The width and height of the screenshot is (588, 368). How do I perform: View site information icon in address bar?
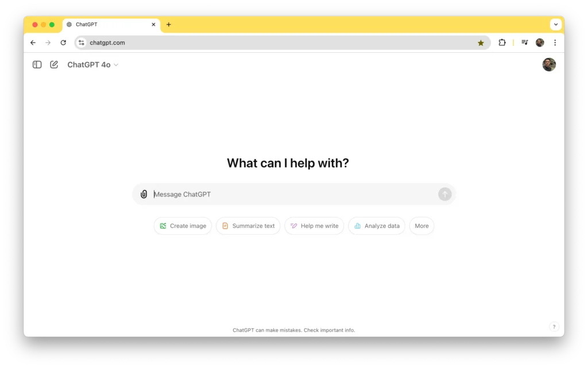pyautogui.click(x=82, y=42)
